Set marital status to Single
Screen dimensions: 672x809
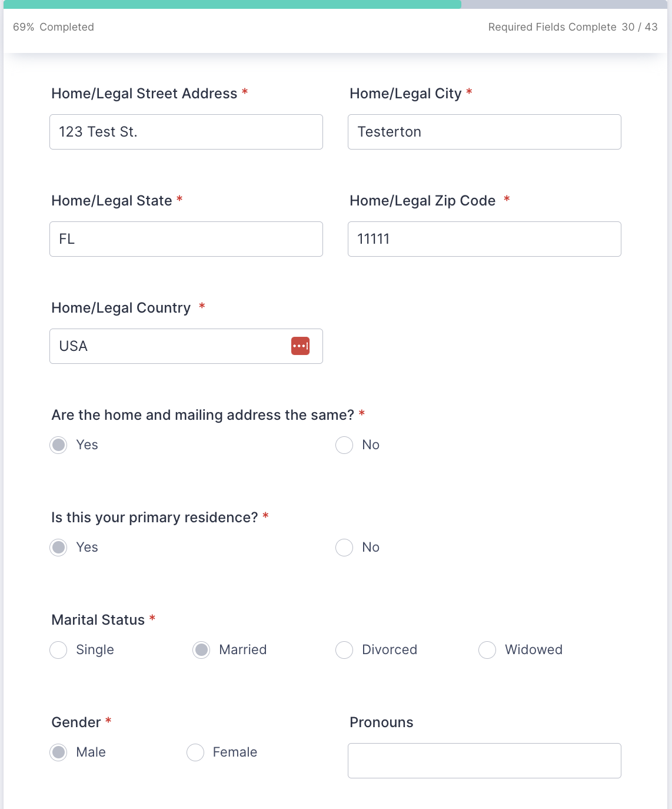pos(59,650)
